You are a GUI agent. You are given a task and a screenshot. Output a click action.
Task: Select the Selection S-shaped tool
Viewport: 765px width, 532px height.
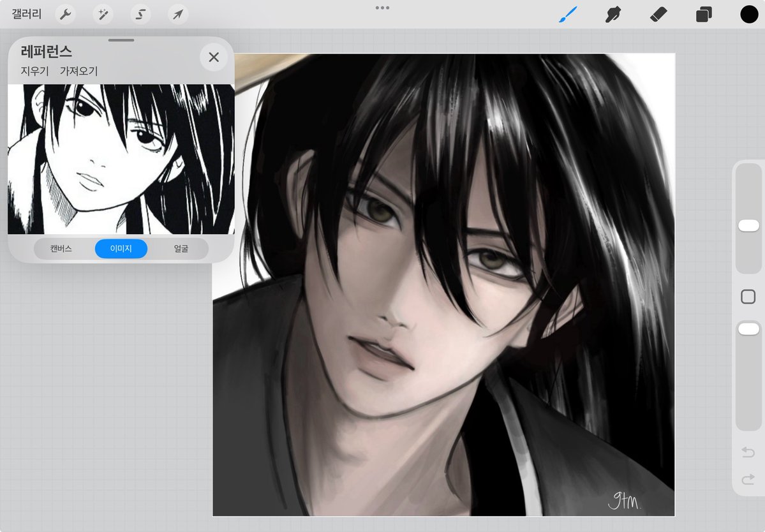click(140, 15)
